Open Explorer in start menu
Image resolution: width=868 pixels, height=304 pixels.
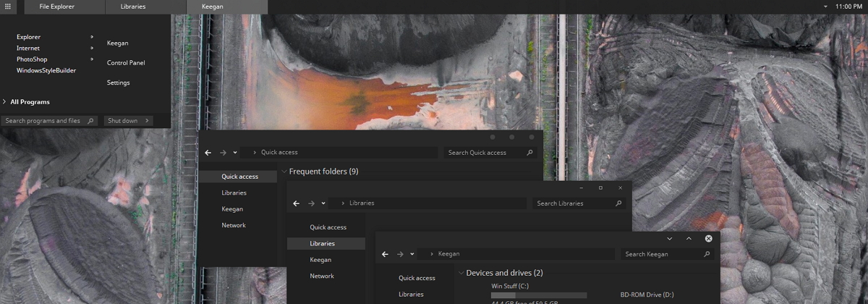pyautogui.click(x=29, y=37)
